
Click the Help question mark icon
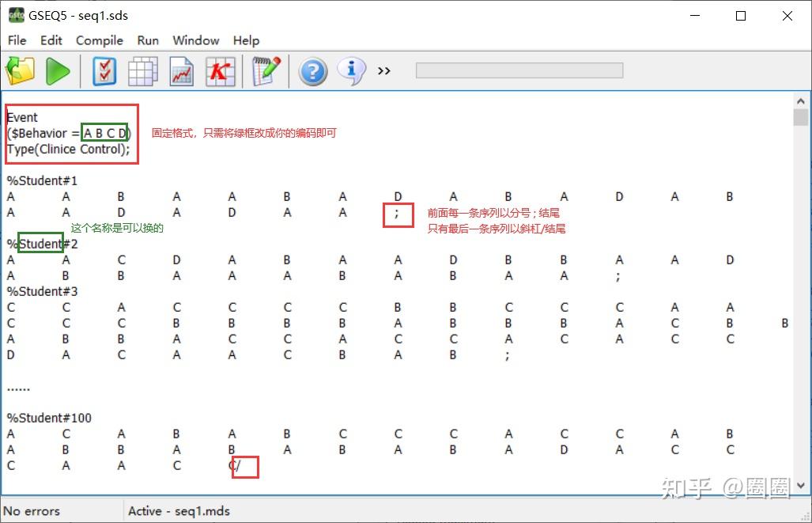(x=312, y=70)
